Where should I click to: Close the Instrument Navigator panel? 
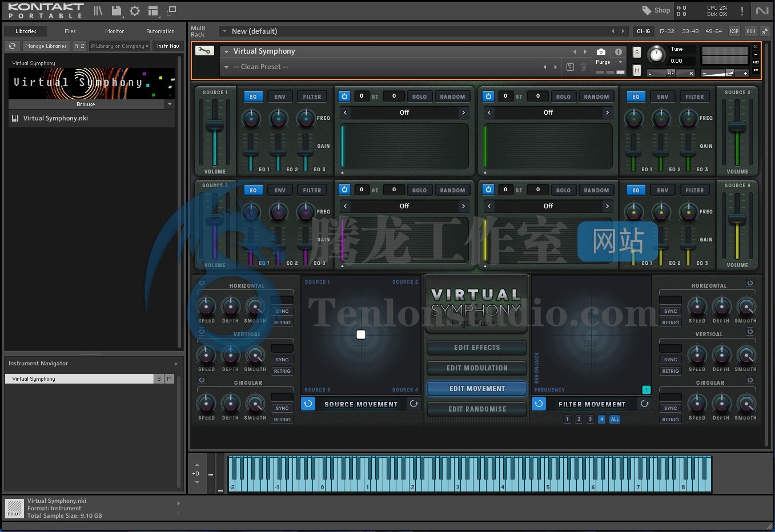pyautogui.click(x=176, y=364)
